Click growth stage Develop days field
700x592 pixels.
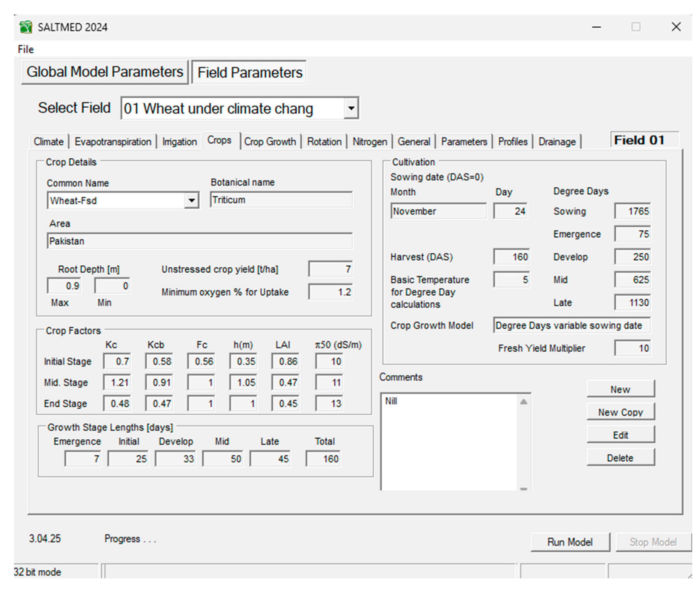tap(175, 458)
